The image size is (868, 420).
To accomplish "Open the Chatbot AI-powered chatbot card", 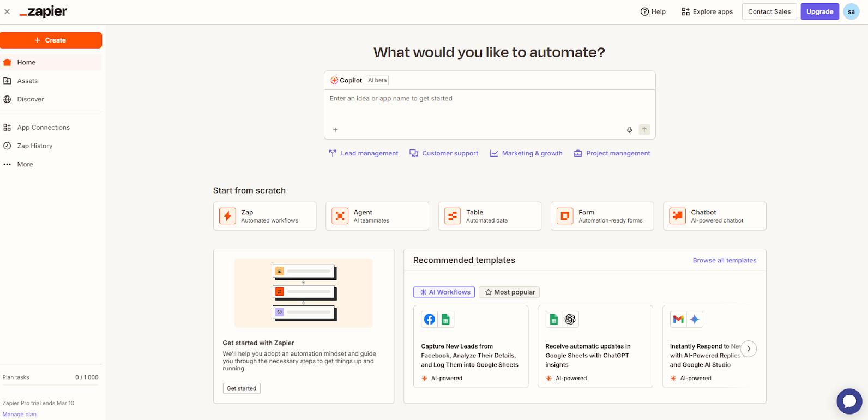I will coord(715,216).
